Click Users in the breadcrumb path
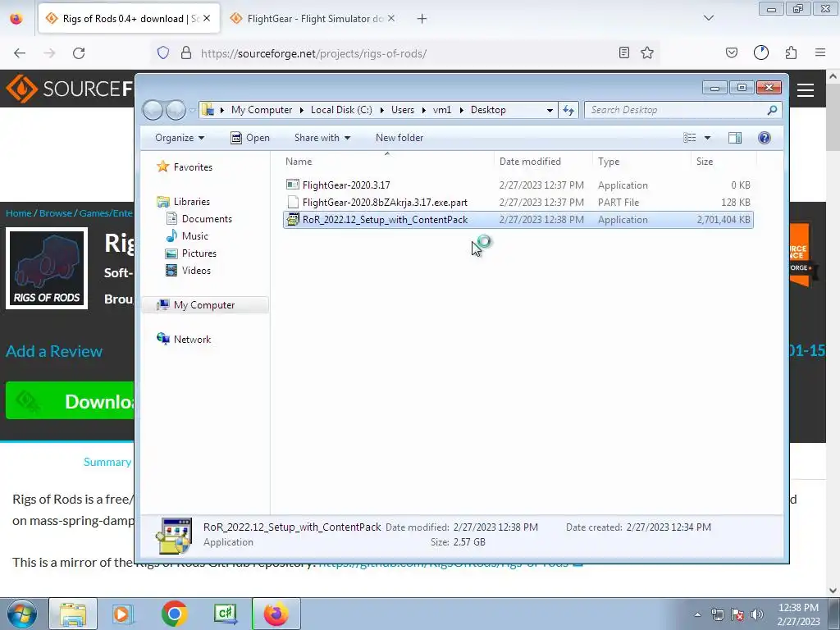This screenshot has height=630, width=840. click(402, 110)
